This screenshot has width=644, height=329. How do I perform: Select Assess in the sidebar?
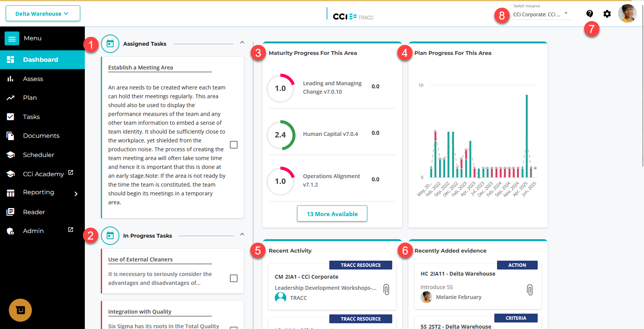pyautogui.click(x=42, y=79)
